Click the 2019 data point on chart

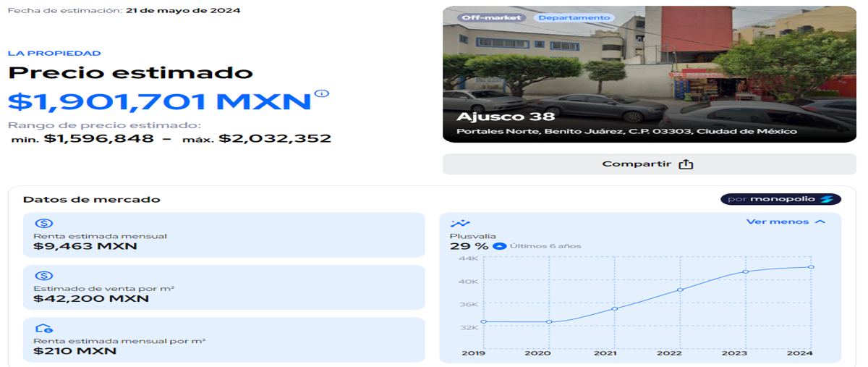click(483, 322)
